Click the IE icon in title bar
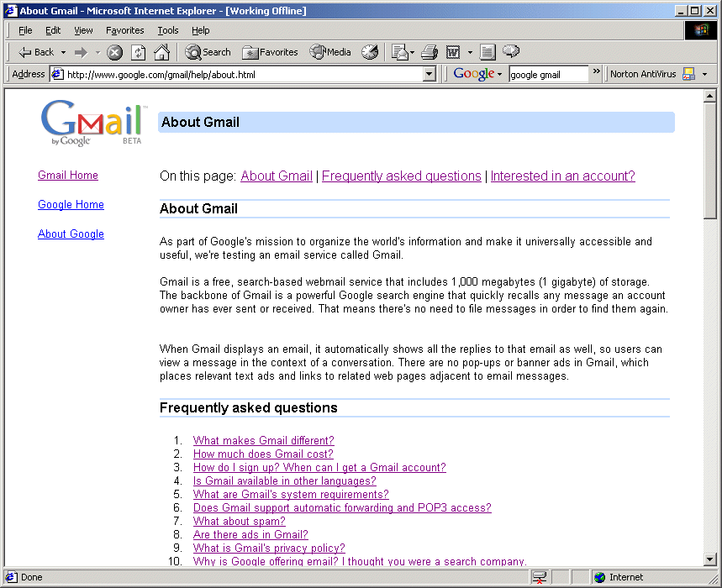722x588 pixels. pos(11,11)
